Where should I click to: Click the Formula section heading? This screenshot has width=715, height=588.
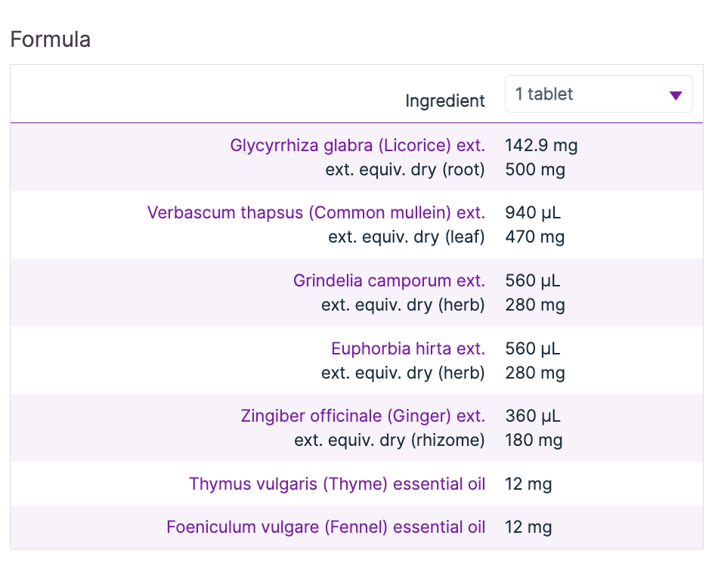(x=51, y=39)
